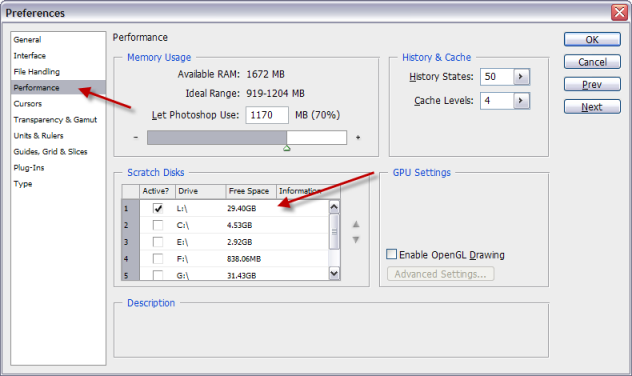
Task: Click the Drive column header
Action: click(200, 191)
